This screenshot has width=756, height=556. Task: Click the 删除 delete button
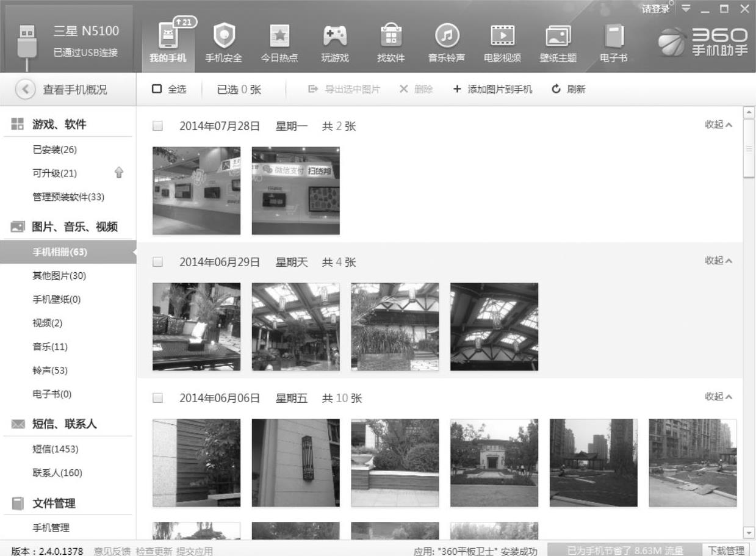click(x=416, y=89)
